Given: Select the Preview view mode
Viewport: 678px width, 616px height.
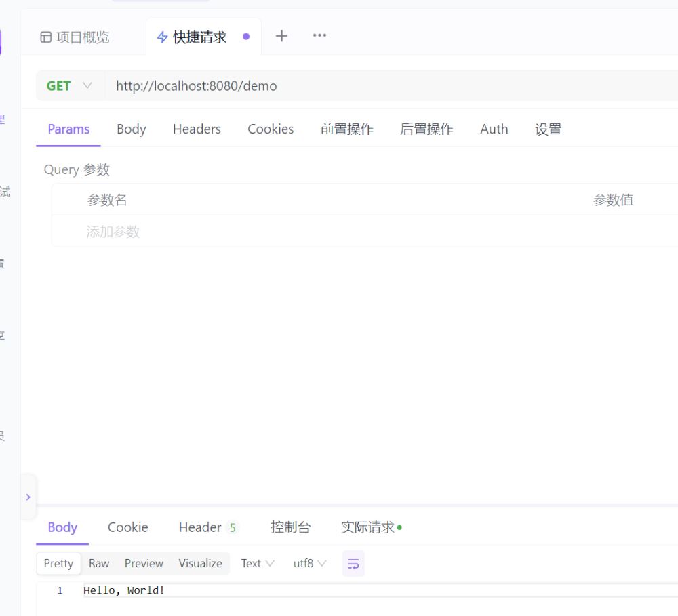Looking at the screenshot, I should [x=144, y=563].
